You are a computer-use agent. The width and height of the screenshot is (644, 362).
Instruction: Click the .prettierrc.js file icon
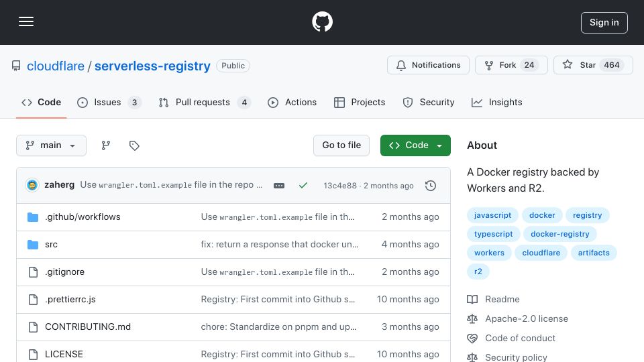(x=33, y=300)
